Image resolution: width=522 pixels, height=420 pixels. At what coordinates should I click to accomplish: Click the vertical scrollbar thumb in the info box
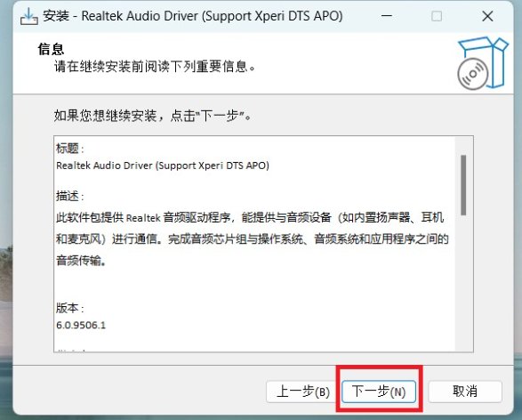463,185
